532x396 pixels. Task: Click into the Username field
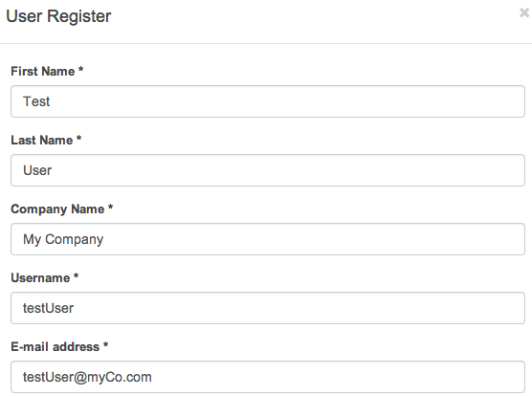point(268,308)
